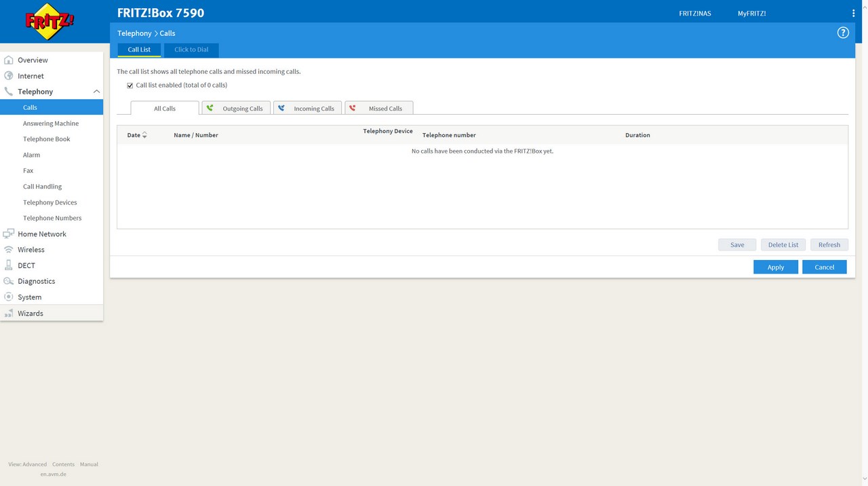Open the Manual link

89,464
